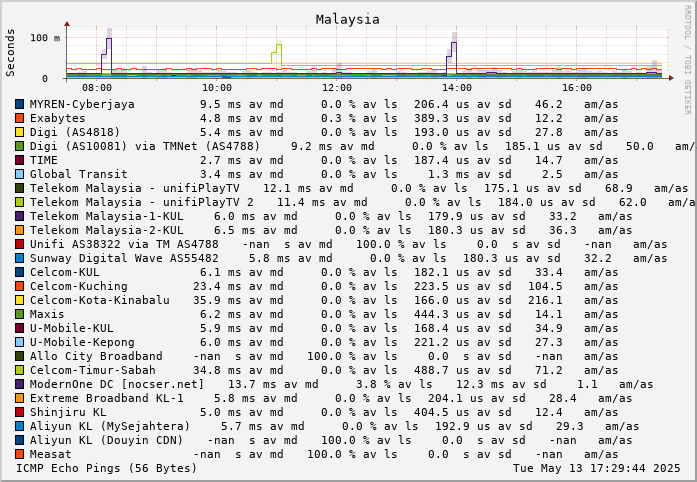Click the Malaysia graph title
Viewport: 697px width, 482px height.
pos(348,20)
